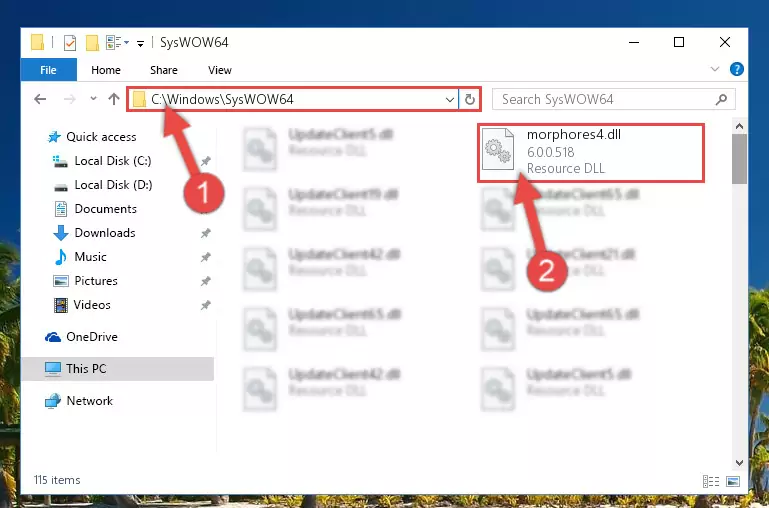Switch to Large icons view layout
This screenshot has width=769, height=508.
733,481
